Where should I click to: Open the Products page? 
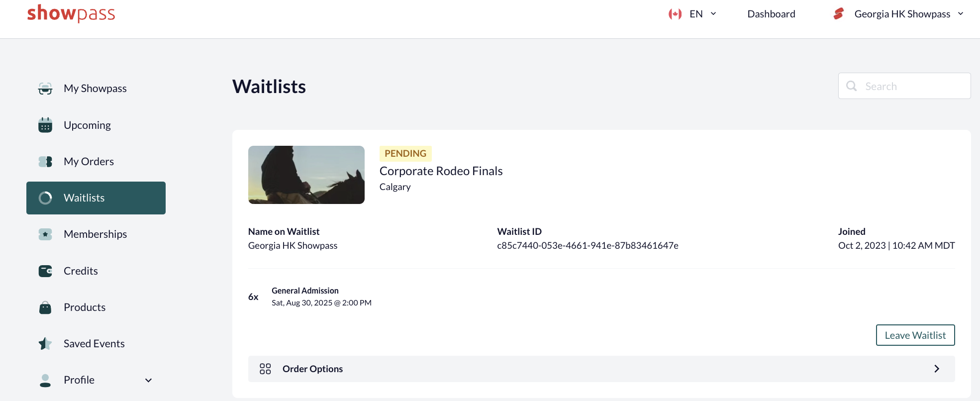85,307
